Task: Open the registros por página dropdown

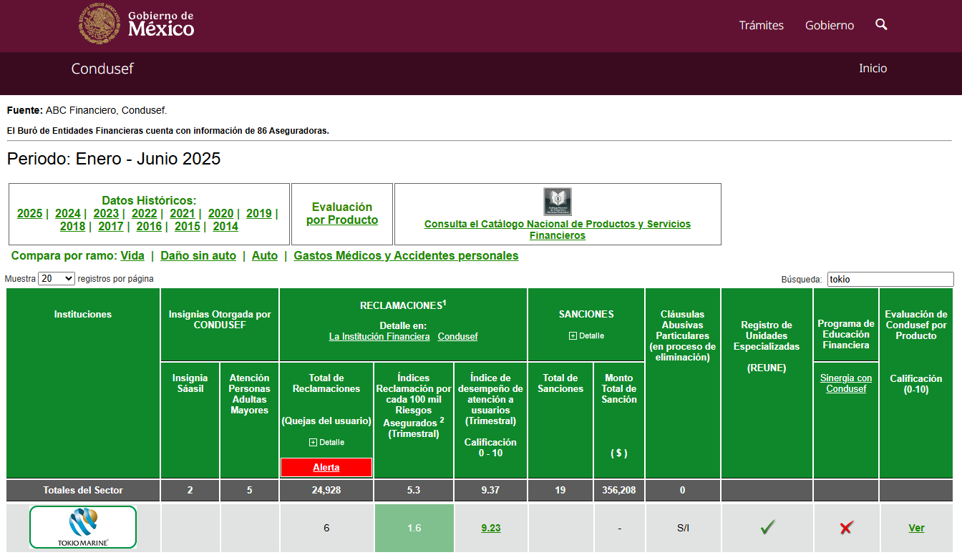Action: [x=57, y=279]
